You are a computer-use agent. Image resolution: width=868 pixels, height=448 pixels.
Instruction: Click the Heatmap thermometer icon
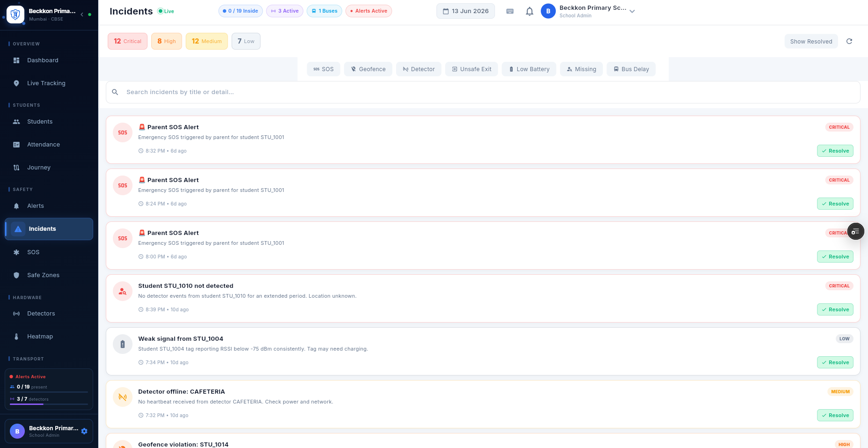pos(16,337)
